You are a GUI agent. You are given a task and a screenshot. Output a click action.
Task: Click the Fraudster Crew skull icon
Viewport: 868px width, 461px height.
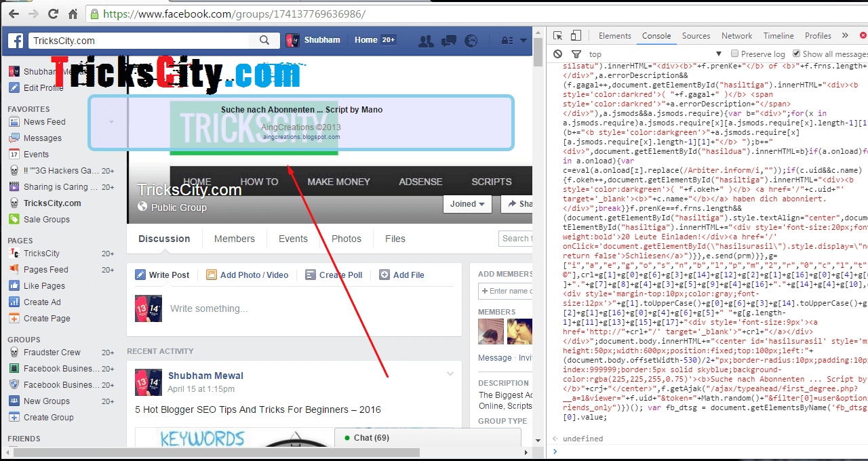[14, 353]
